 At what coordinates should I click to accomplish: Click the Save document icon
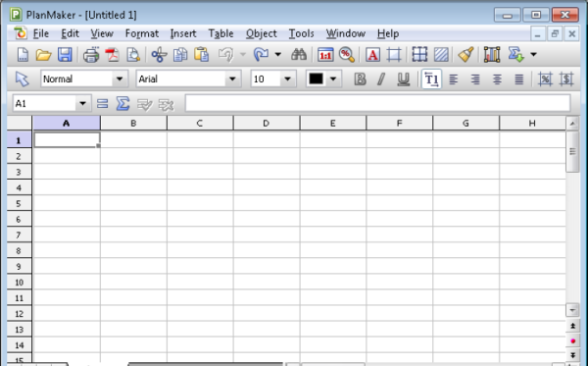pyautogui.click(x=65, y=55)
